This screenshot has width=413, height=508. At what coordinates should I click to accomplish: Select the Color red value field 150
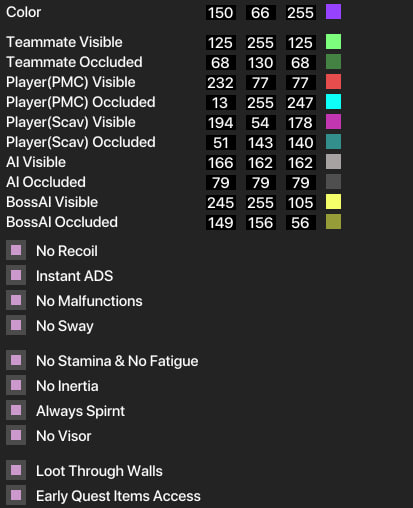(221, 13)
